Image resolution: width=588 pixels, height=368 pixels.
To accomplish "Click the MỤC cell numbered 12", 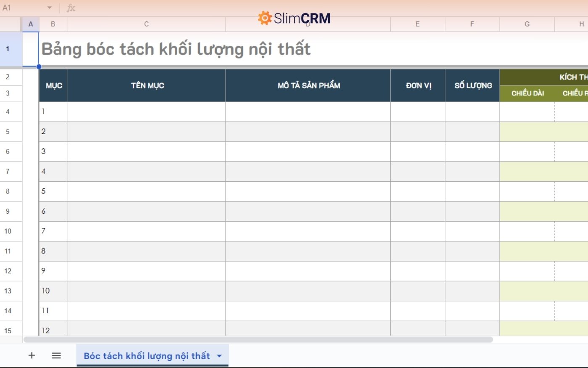I will [53, 328].
